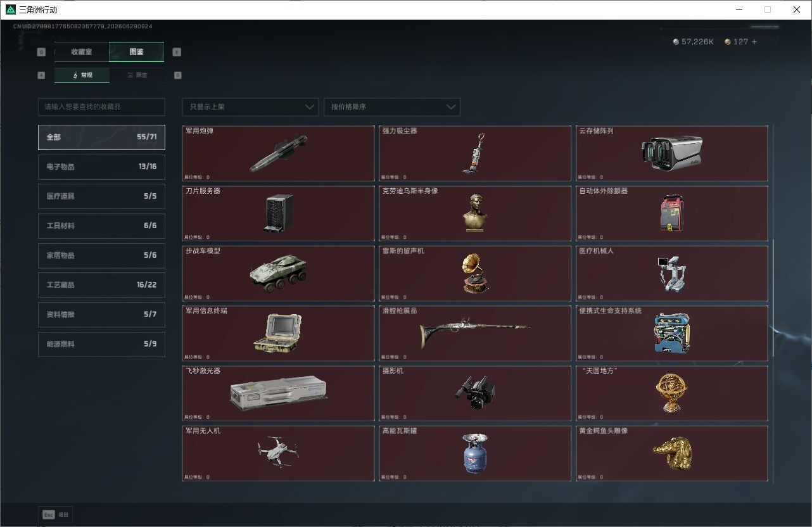Open the 只显示上架 filter dropdown
This screenshot has height=527, width=812.
click(250, 107)
